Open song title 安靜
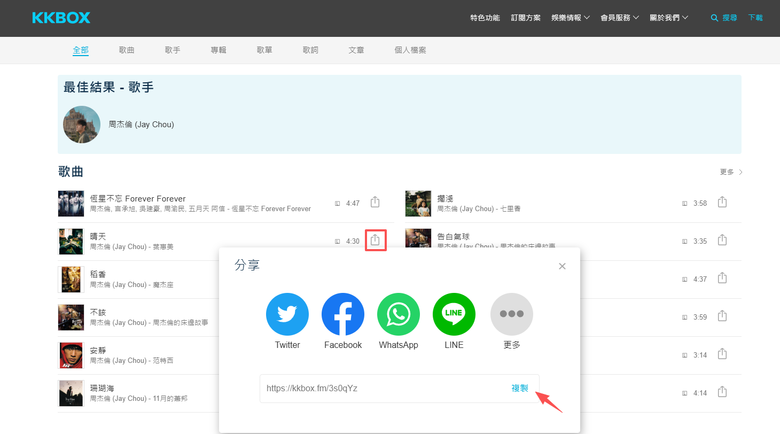The height and width of the screenshot is (434, 780). pos(98,350)
